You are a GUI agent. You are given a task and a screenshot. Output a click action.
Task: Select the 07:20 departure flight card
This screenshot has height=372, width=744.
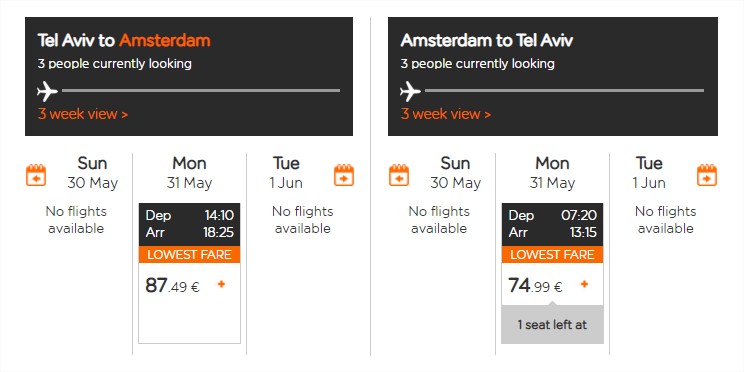(552, 273)
